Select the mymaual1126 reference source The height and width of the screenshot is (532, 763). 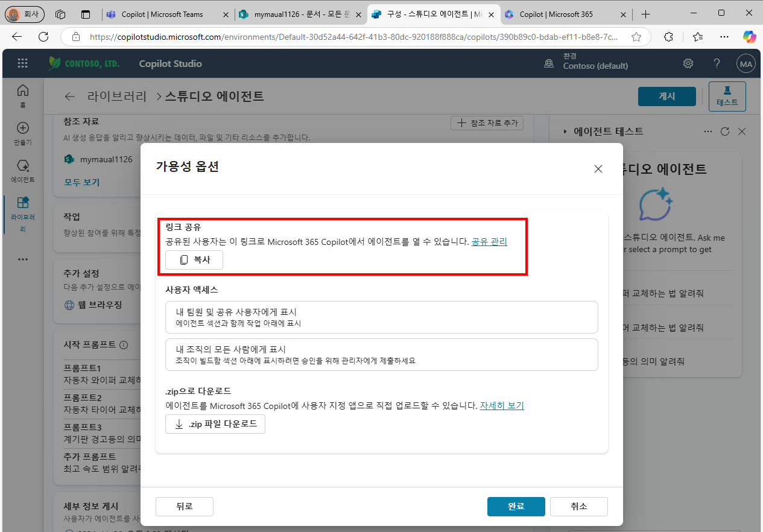click(x=98, y=159)
